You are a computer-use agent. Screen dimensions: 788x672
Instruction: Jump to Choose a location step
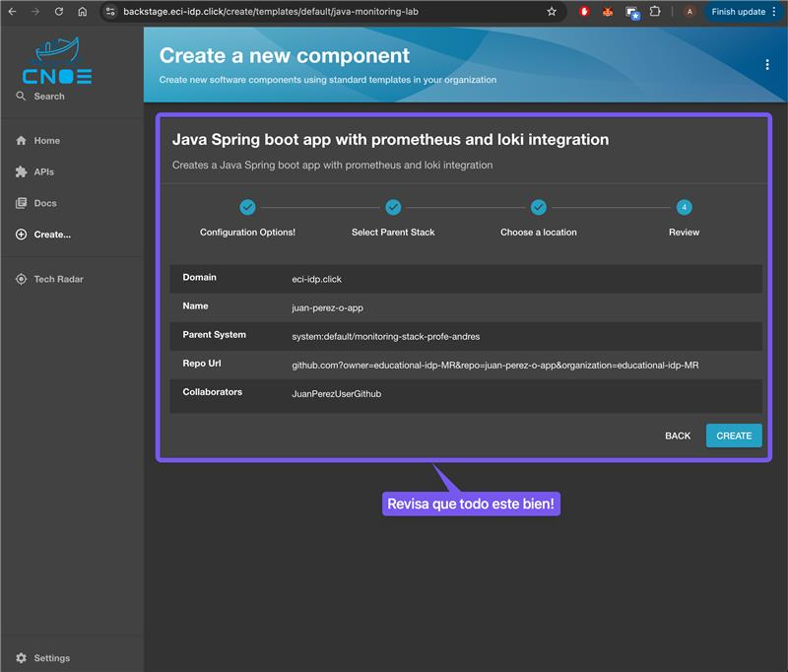pyautogui.click(x=539, y=208)
